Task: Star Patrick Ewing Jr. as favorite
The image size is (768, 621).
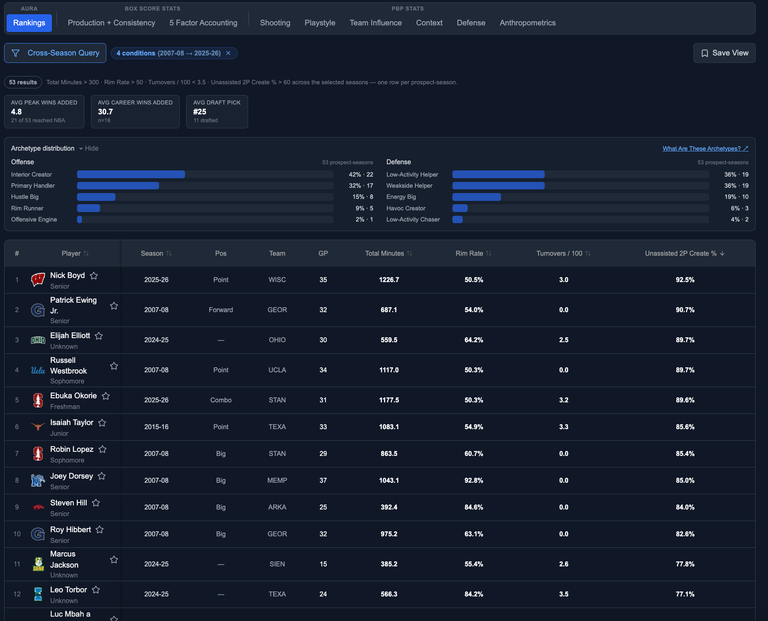Action: [x=114, y=306]
